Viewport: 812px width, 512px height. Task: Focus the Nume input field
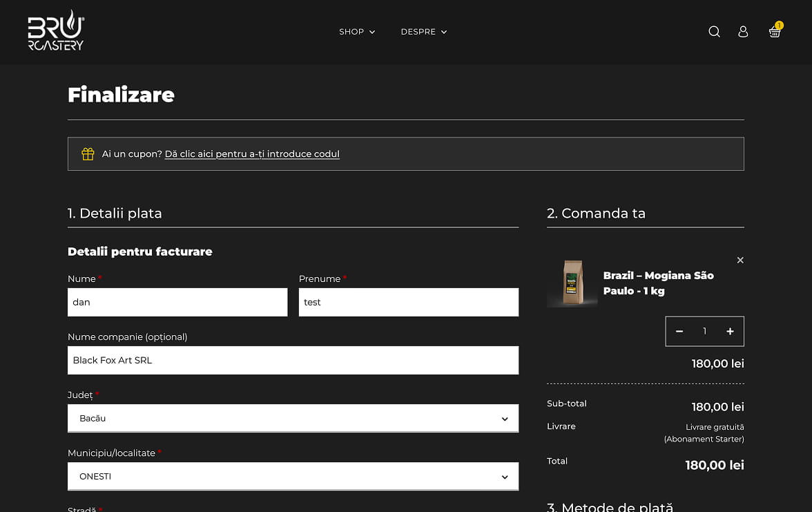(177, 303)
